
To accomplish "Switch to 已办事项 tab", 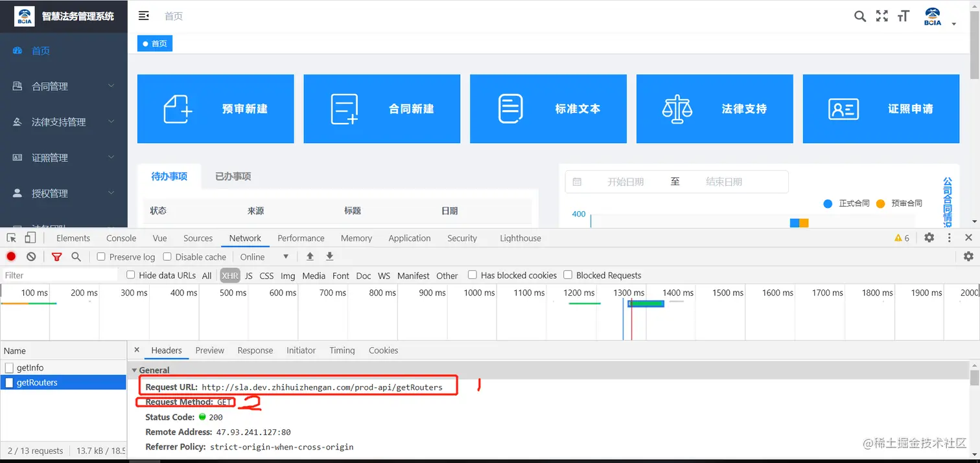I will (233, 176).
